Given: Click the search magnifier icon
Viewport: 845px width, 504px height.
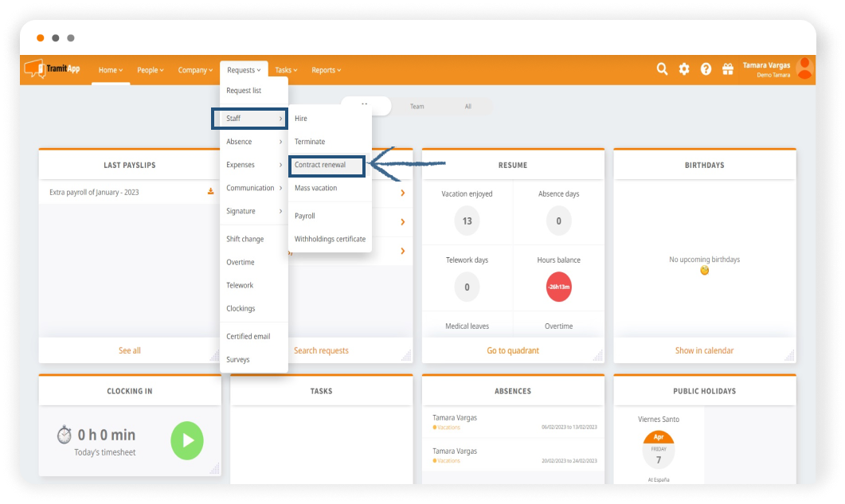Looking at the screenshot, I should coord(662,69).
